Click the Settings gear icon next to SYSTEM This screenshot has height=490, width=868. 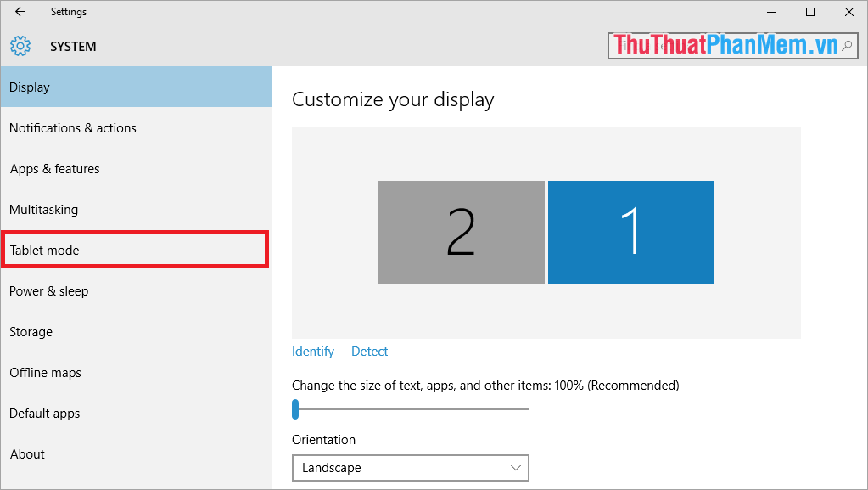(20, 46)
